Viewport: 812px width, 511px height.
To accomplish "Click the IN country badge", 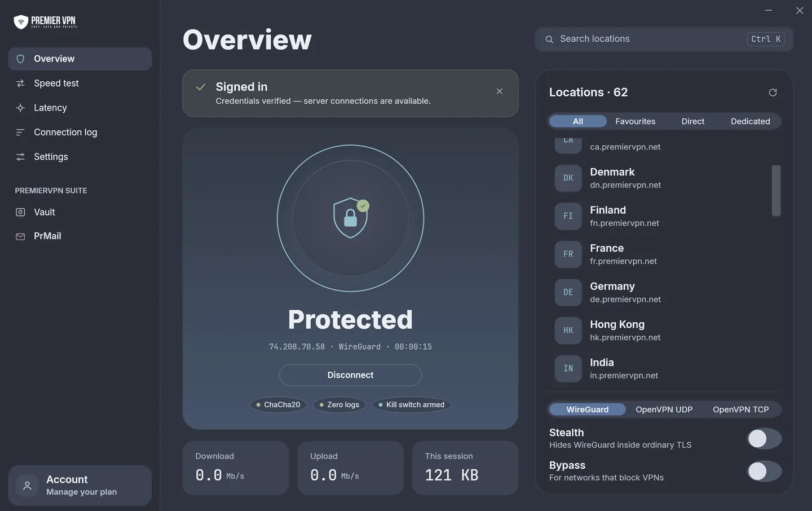I will [x=568, y=369].
